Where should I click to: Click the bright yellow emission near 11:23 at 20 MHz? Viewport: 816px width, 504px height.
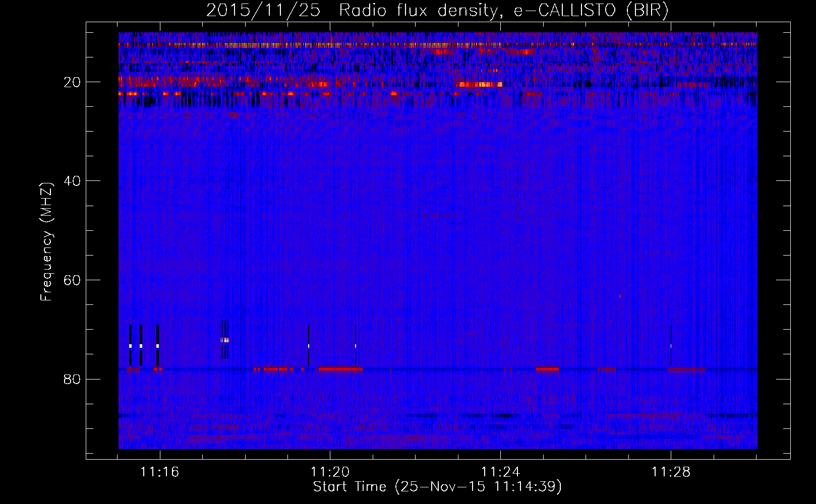(x=480, y=85)
